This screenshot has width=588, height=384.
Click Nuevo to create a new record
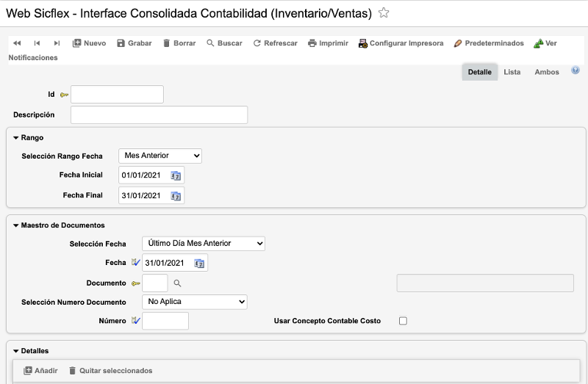point(89,43)
